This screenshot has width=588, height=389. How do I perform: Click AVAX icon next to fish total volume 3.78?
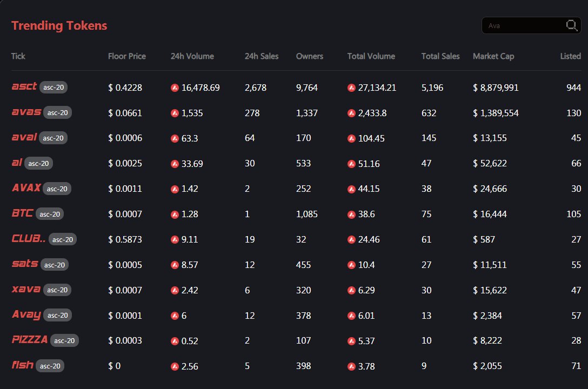(x=351, y=366)
